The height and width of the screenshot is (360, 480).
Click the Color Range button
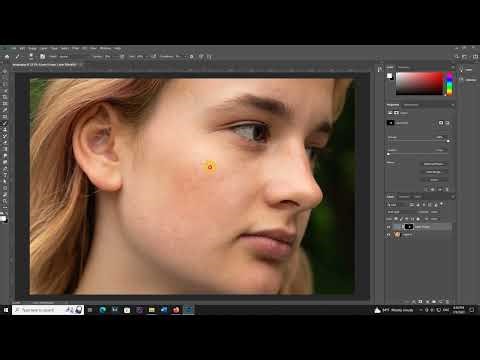click(433, 172)
